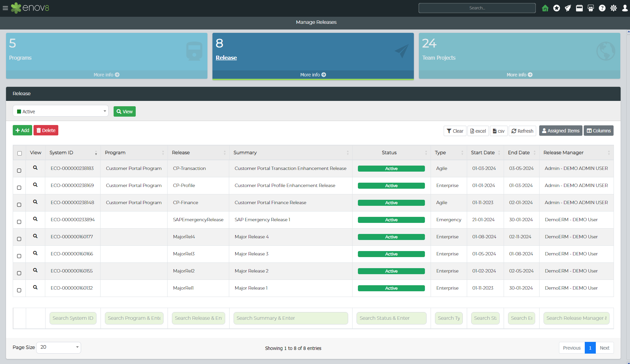This screenshot has width=630, height=364.
Task: Click the Search Summary & Enter field
Action: (x=291, y=318)
